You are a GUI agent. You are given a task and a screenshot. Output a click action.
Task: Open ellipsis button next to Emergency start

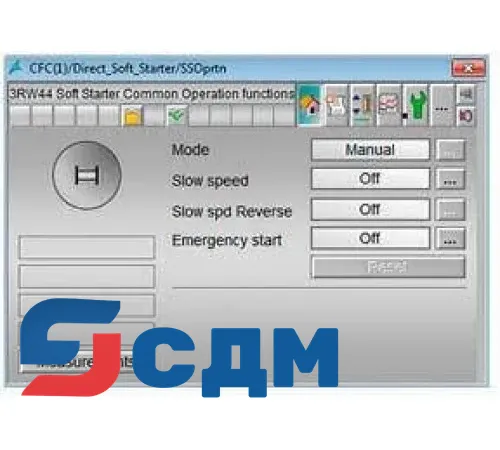[450, 239]
